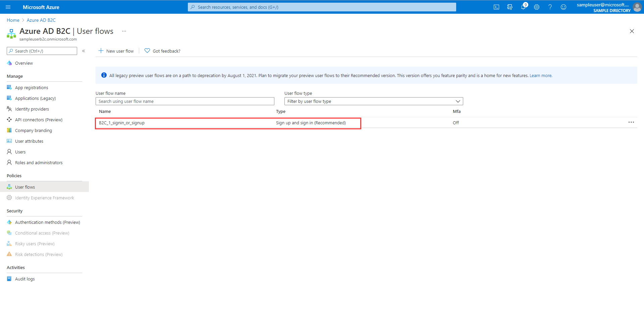The image size is (644, 325).
Task: Open the Directory + subscription filter icon
Action: point(510,7)
